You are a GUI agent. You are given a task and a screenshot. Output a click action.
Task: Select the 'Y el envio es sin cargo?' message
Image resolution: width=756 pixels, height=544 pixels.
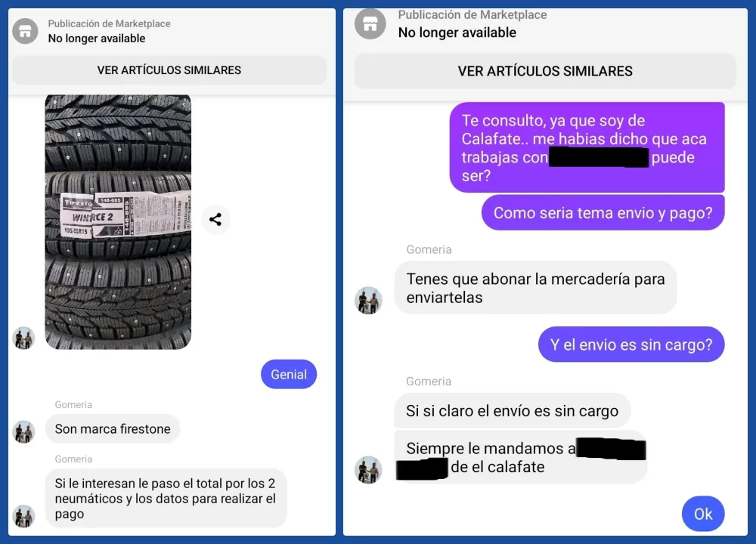631,345
